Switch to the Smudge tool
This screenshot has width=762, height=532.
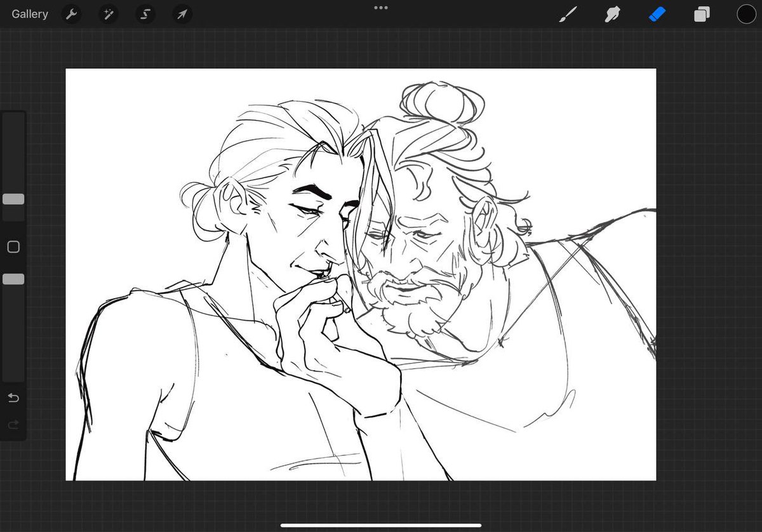pyautogui.click(x=613, y=14)
